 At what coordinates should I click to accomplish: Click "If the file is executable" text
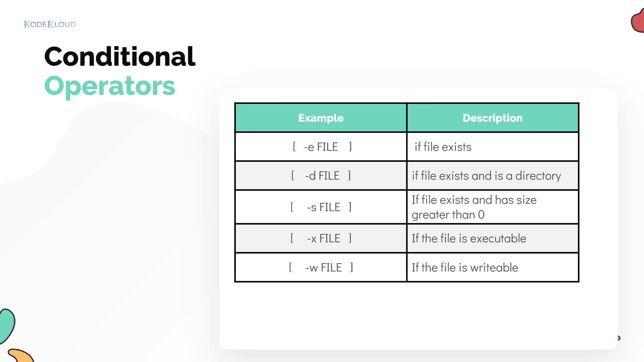coord(469,238)
